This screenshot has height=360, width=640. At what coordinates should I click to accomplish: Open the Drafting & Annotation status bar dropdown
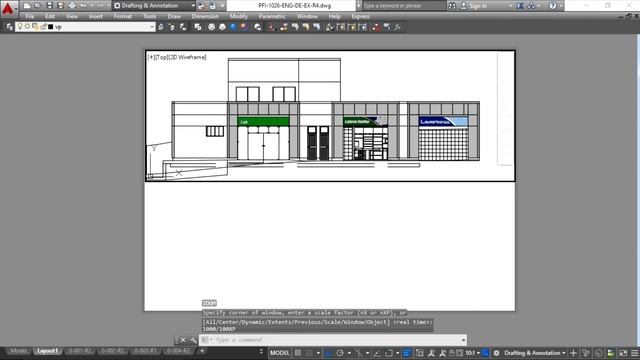[x=535, y=353]
